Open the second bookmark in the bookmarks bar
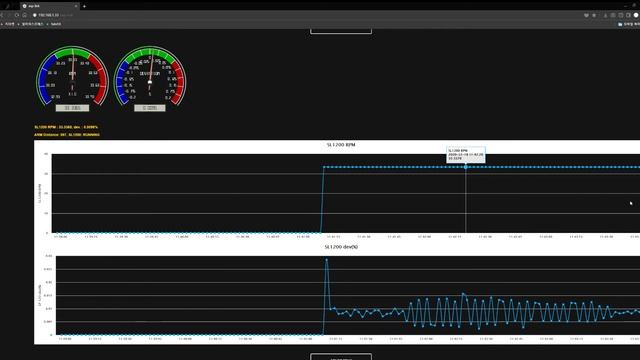The width and height of the screenshot is (640, 360). point(31,24)
